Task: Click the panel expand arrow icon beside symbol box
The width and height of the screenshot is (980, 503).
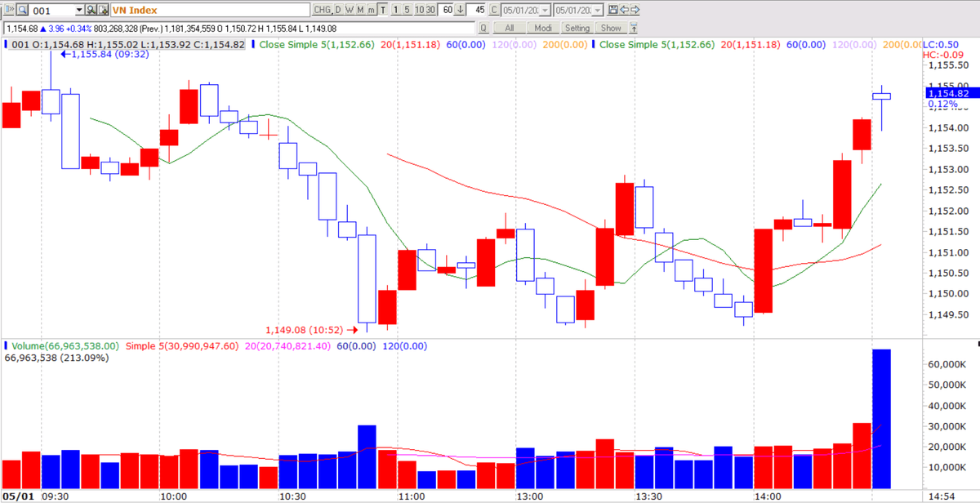Action: point(7,10)
